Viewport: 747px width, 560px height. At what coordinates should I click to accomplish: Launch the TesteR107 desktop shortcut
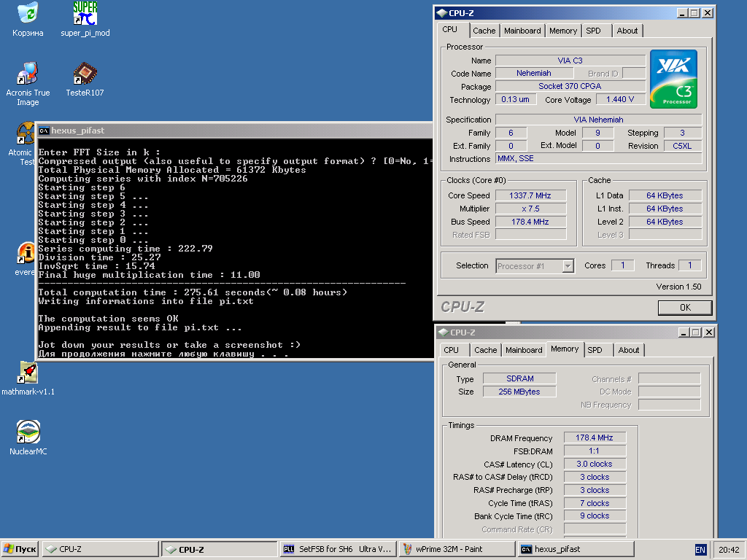(x=85, y=74)
